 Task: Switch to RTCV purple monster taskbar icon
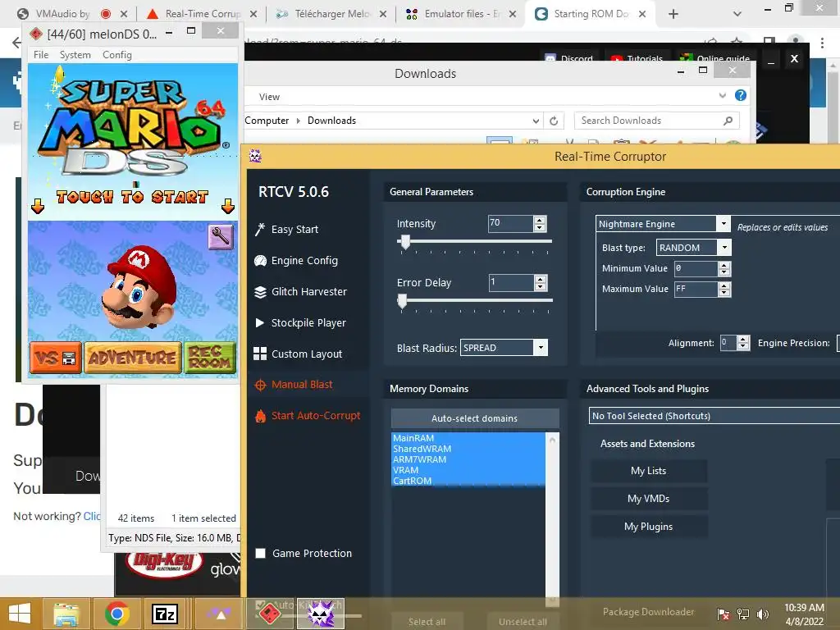[x=321, y=614]
